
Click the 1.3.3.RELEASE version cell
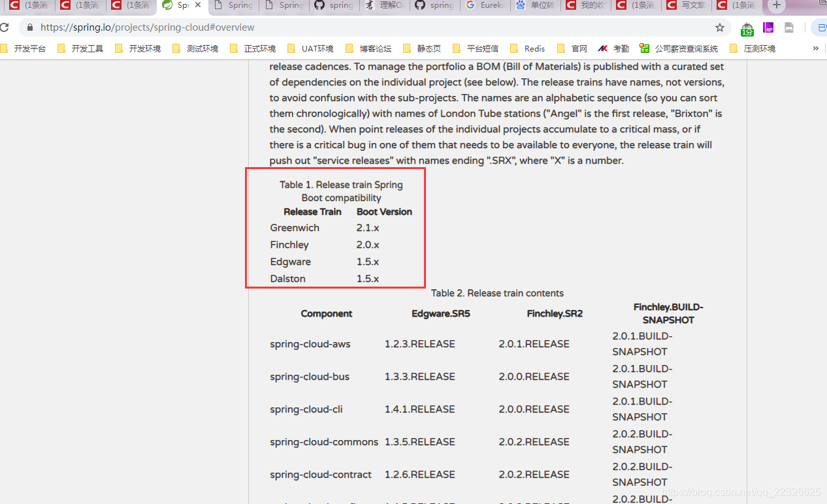tap(420, 377)
